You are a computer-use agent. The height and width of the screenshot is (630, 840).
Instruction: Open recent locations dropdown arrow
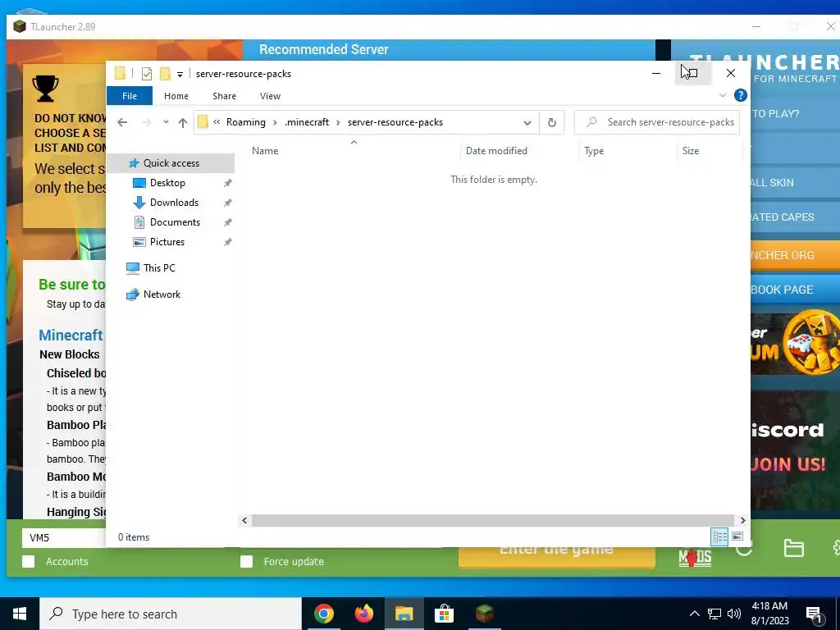pyautogui.click(x=166, y=122)
